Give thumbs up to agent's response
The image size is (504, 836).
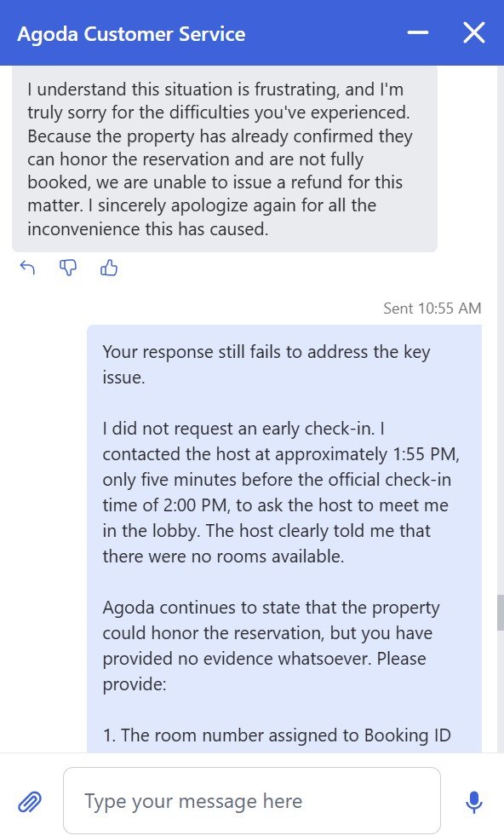[109, 268]
